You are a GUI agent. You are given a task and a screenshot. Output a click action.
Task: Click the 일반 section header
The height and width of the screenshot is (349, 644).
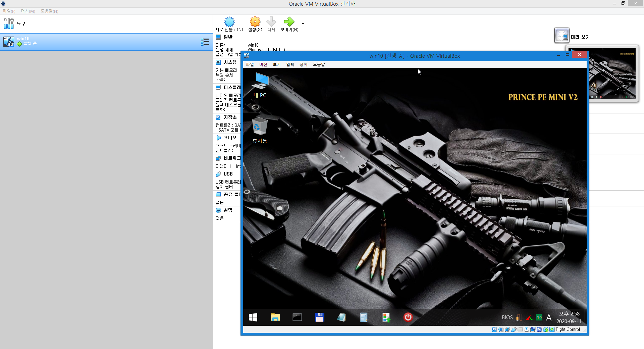228,37
